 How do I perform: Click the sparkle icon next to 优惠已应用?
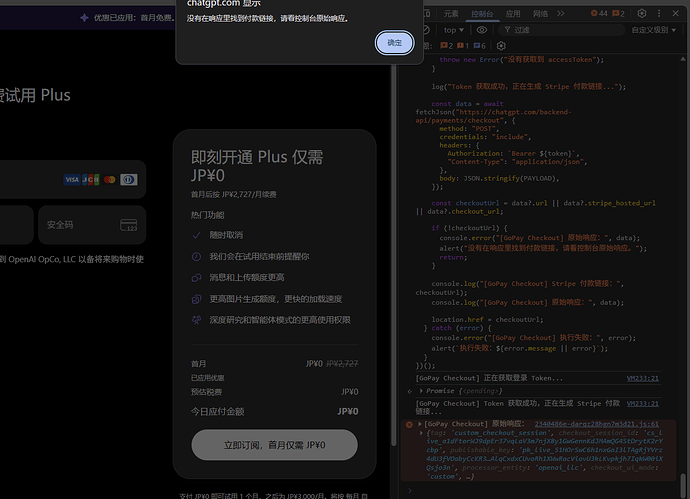point(84,18)
